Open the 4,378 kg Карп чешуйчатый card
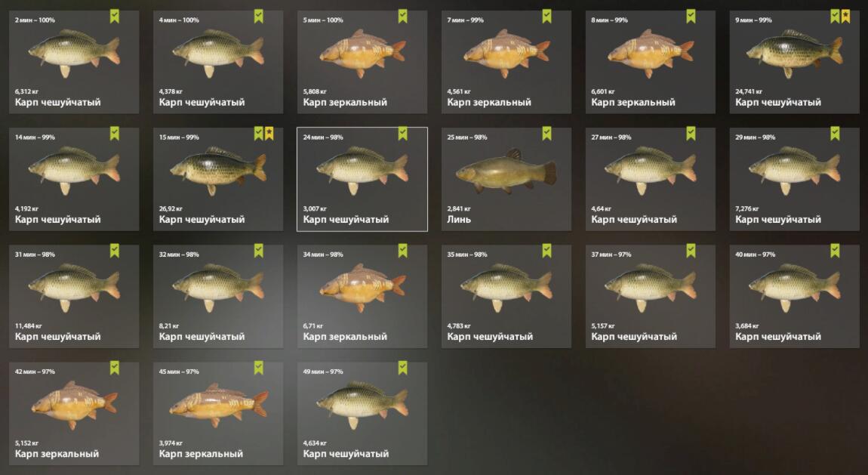 (218, 62)
